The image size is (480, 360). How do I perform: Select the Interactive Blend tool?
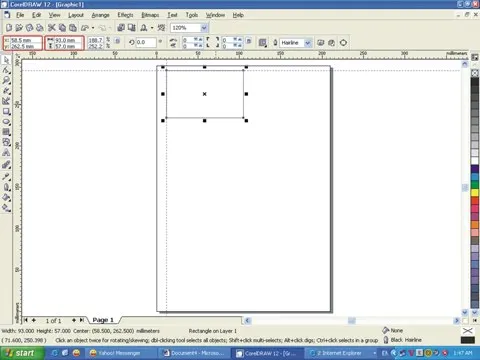click(x=6, y=165)
